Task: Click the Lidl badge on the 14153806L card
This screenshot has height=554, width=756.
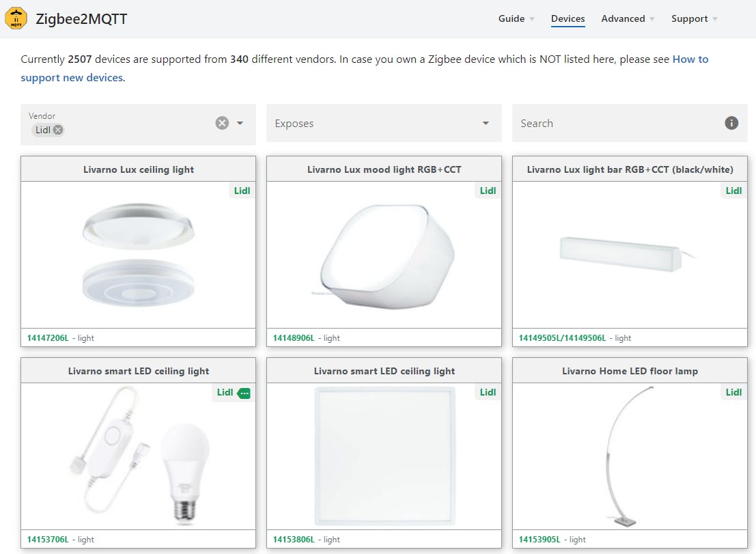Action: pyautogui.click(x=488, y=393)
